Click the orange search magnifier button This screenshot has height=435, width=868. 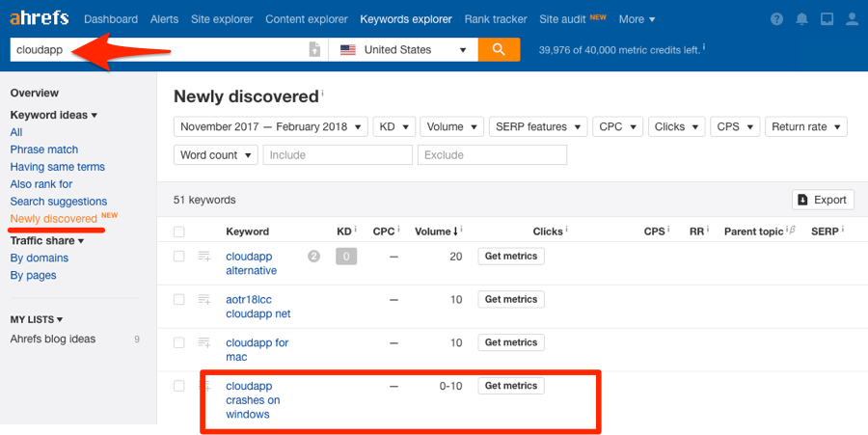click(499, 49)
